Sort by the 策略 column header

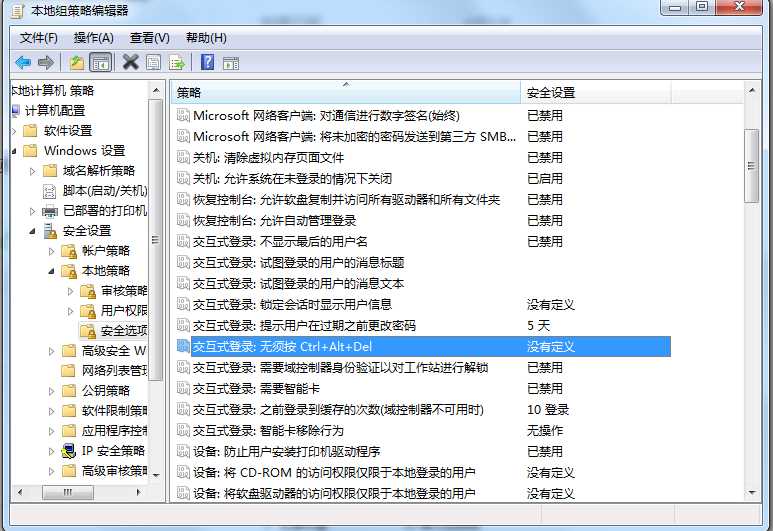[346, 92]
